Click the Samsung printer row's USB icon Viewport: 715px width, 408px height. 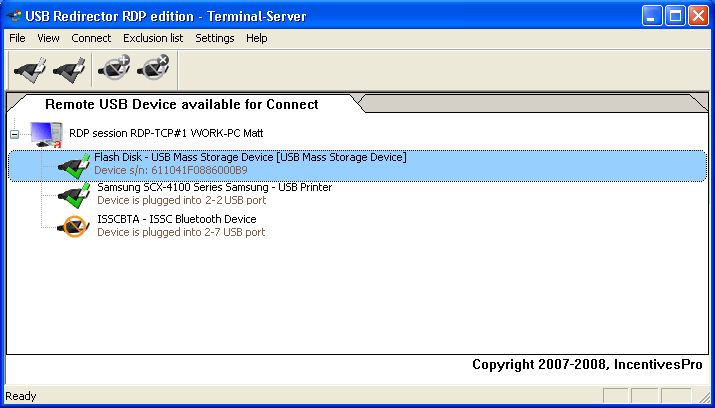74,196
